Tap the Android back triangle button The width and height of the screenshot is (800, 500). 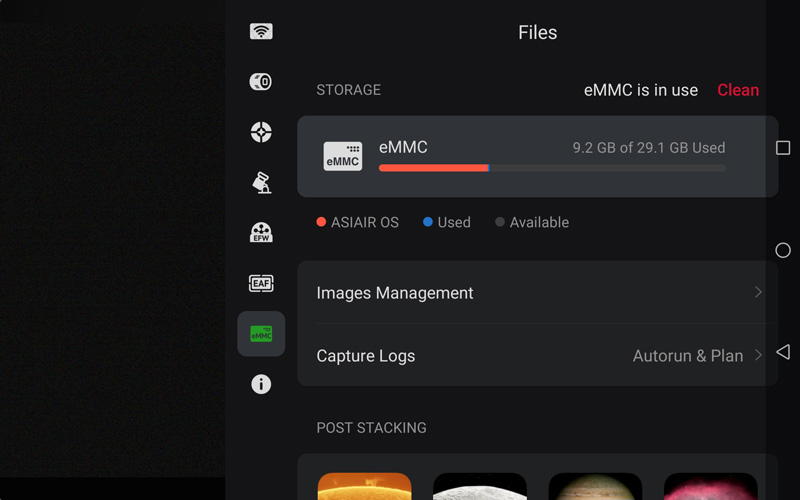(783, 352)
